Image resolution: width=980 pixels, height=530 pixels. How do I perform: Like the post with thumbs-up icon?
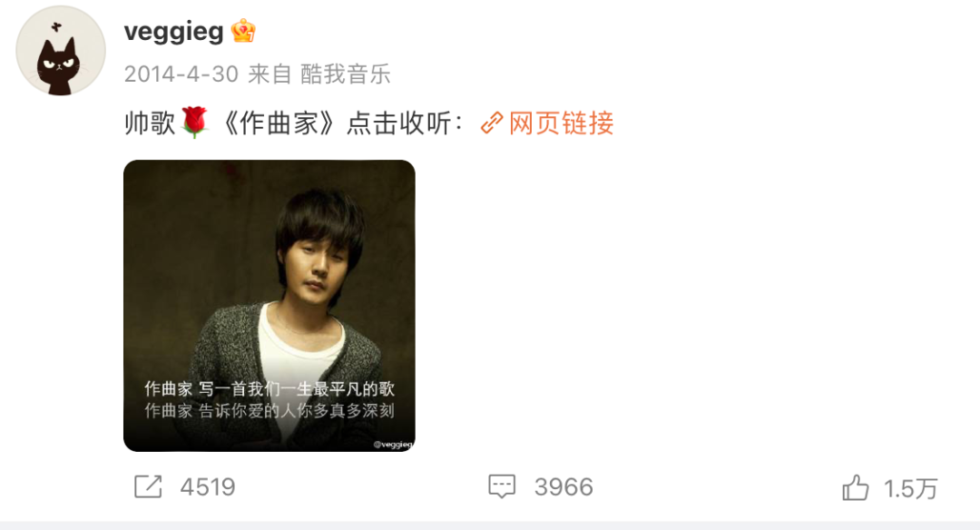tap(856, 487)
